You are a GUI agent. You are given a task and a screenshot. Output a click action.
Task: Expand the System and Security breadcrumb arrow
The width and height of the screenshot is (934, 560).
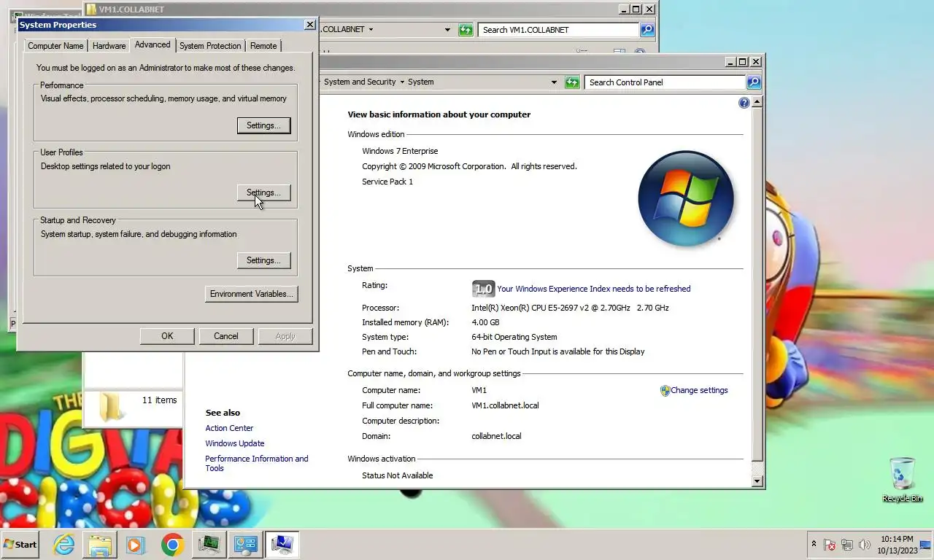pos(401,82)
